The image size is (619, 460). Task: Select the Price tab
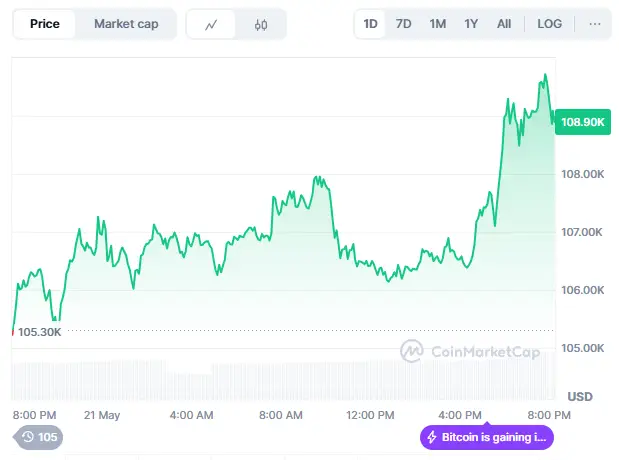pos(45,24)
